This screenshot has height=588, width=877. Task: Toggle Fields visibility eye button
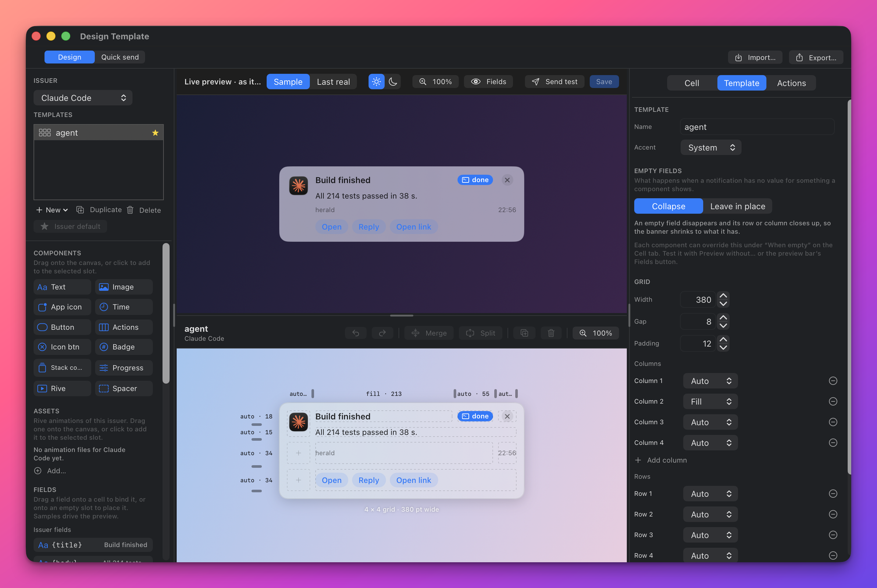pos(488,82)
